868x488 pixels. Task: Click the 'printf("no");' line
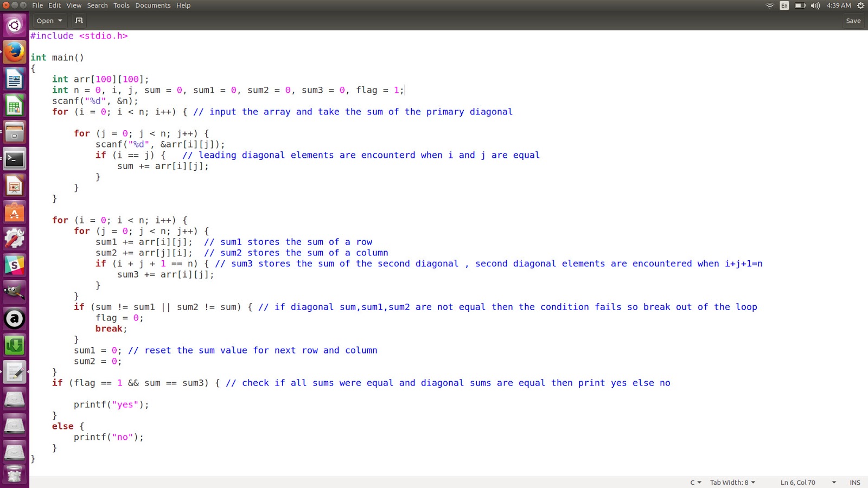click(x=108, y=437)
